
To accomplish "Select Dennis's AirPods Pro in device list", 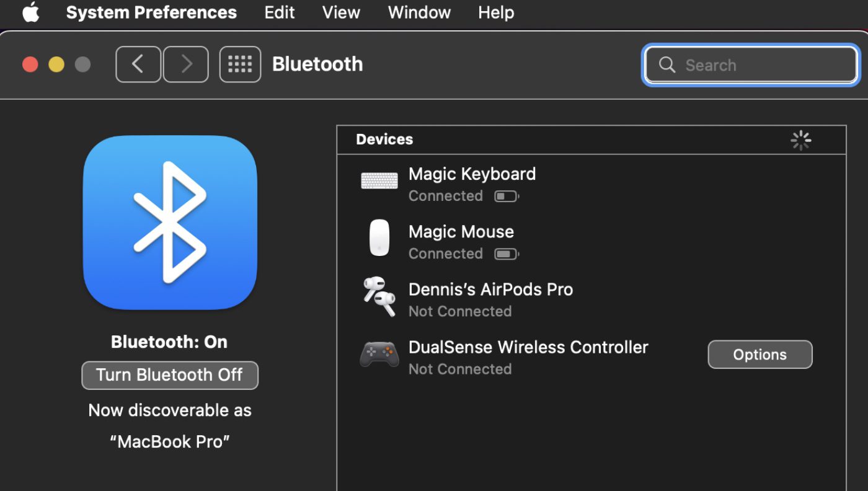I will (490, 290).
